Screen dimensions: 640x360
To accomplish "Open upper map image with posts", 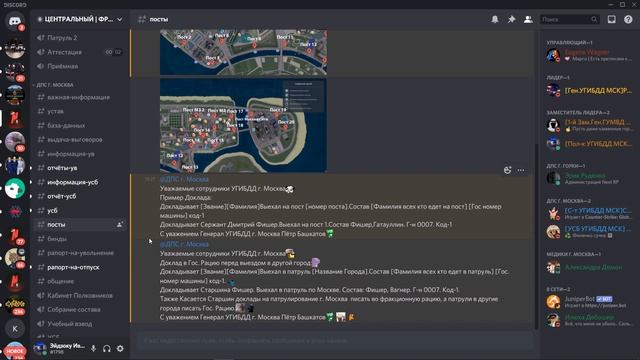I will tap(243, 52).
